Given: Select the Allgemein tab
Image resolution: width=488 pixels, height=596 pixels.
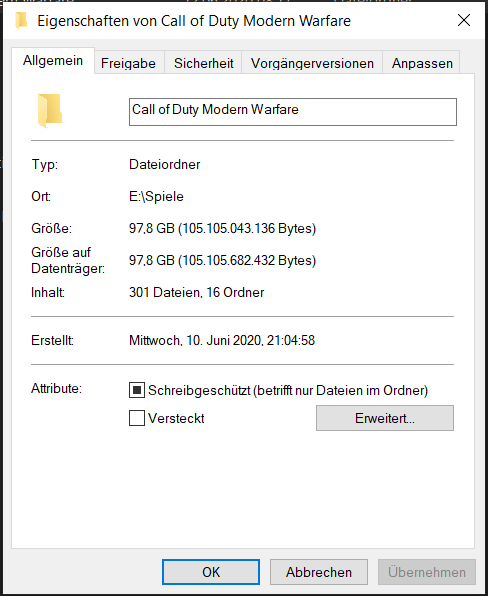Looking at the screenshot, I should pos(53,60).
